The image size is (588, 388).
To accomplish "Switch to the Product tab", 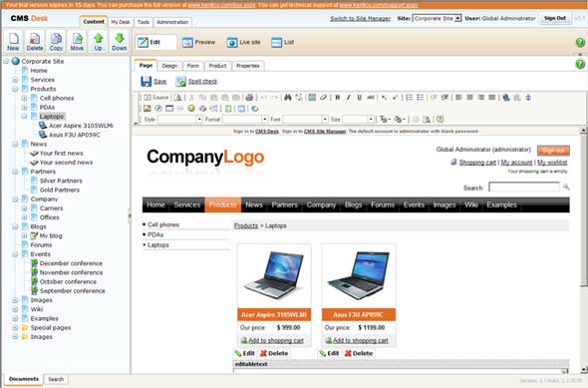I will tap(217, 66).
